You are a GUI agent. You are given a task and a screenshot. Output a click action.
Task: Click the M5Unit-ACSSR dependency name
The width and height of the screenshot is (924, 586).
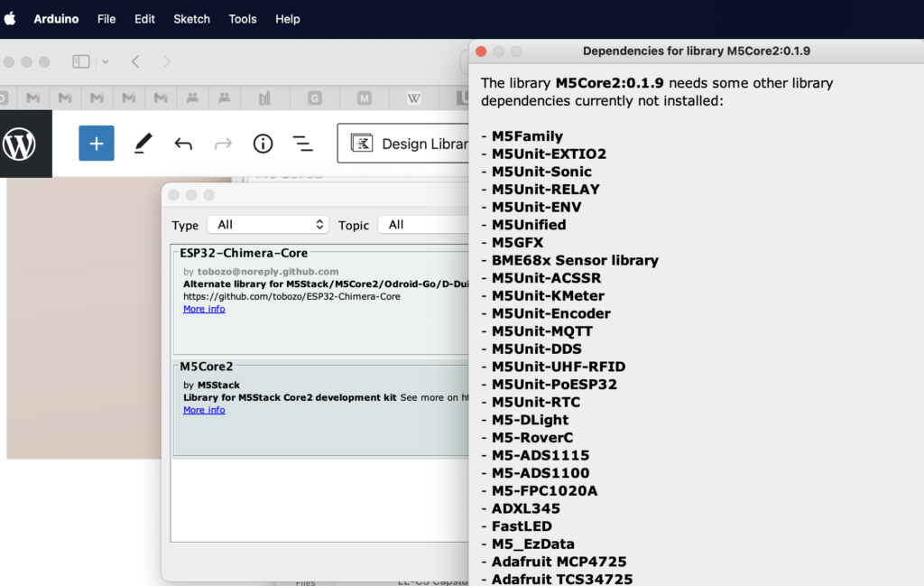click(546, 278)
